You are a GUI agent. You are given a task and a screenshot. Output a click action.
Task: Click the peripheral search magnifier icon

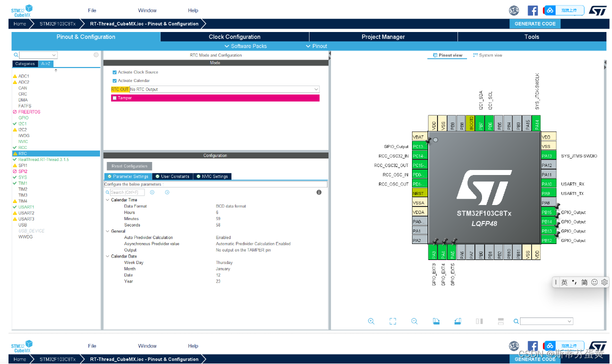(16, 55)
